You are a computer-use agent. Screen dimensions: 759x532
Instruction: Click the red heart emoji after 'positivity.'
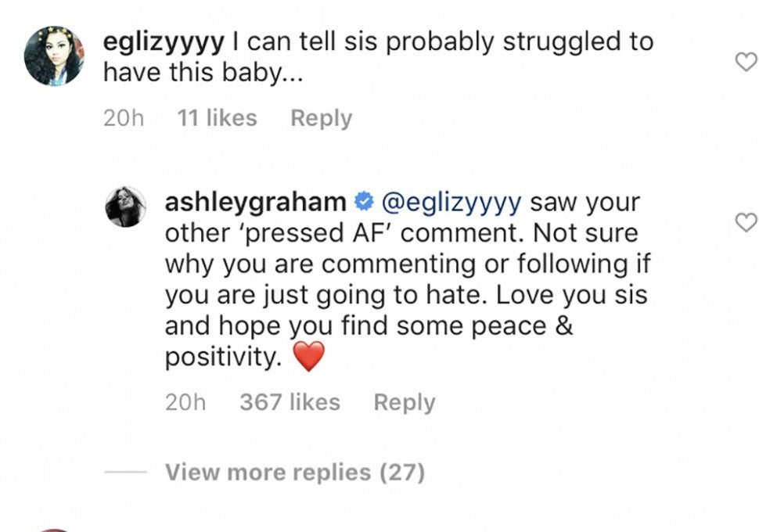click(308, 358)
